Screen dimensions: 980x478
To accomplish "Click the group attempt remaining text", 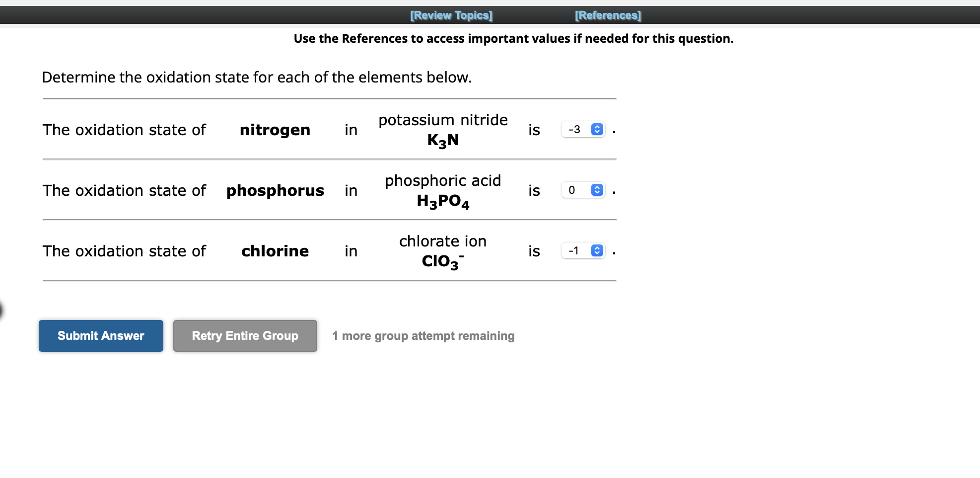I will [422, 335].
